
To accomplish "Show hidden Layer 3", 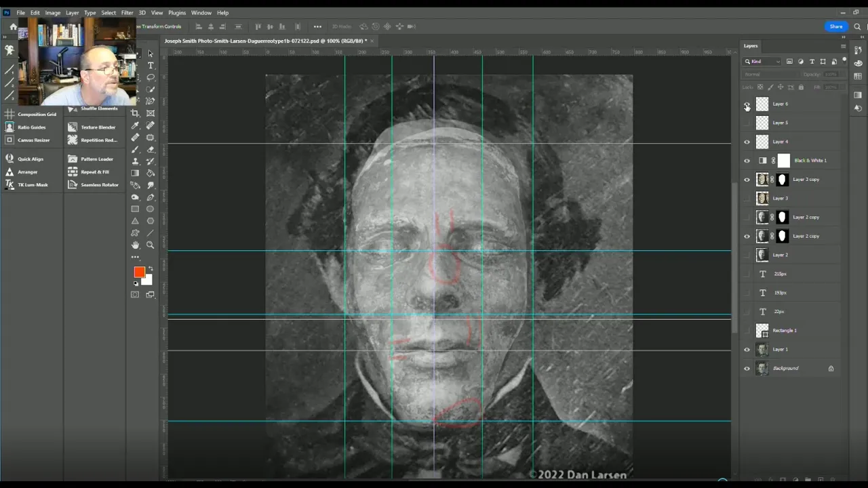I will [747, 198].
